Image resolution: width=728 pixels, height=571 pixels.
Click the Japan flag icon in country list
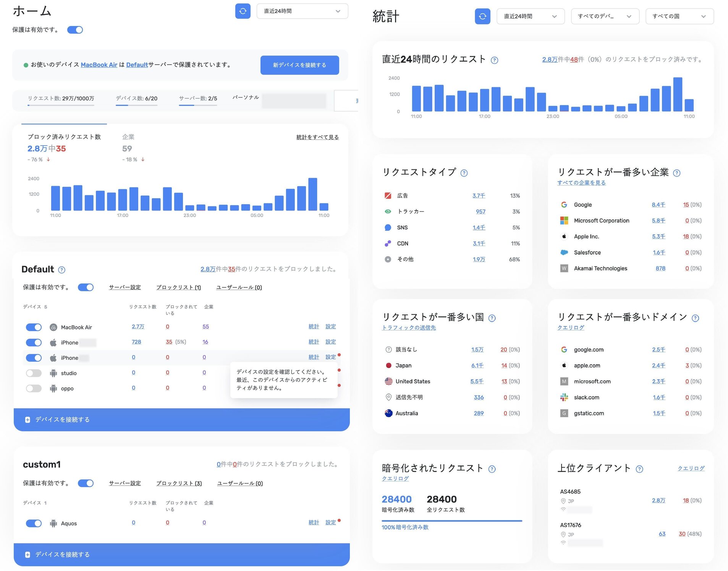point(388,365)
